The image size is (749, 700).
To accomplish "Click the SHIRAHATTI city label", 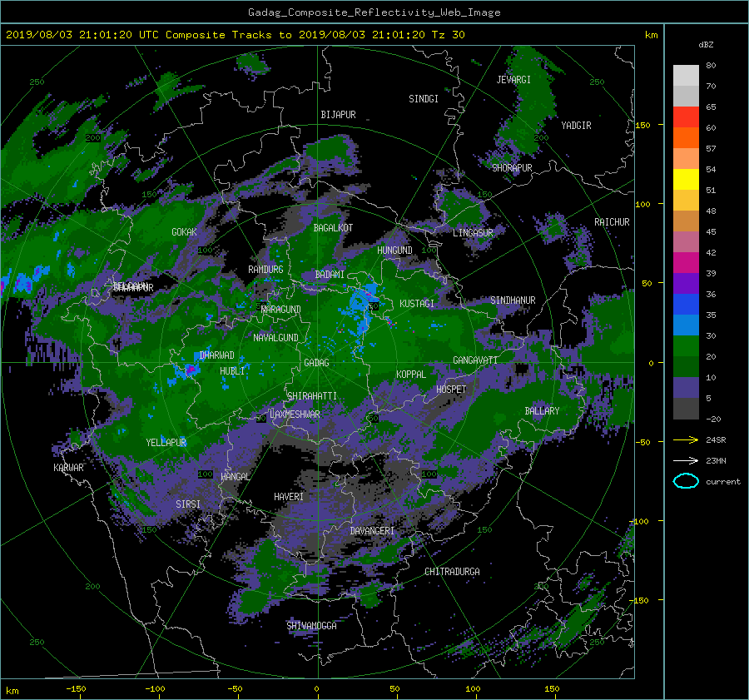I will pyautogui.click(x=312, y=396).
